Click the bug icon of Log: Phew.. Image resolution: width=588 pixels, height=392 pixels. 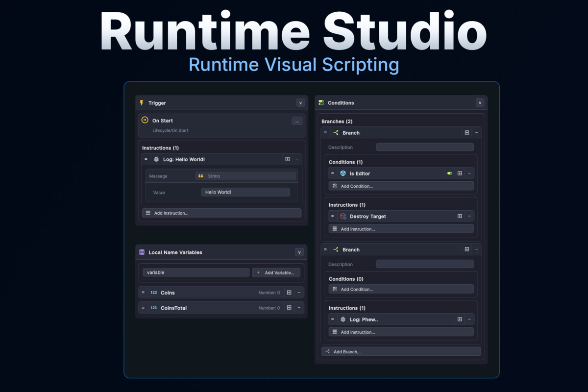(343, 319)
